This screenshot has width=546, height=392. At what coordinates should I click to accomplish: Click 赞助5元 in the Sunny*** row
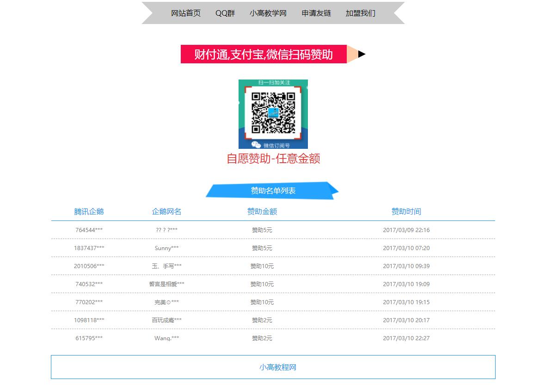[262, 248]
